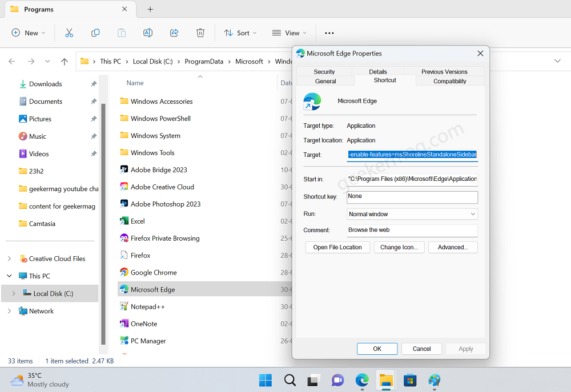Open the recent locations dropdown chevron
This screenshot has width=571, height=392.
pyautogui.click(x=47, y=62)
